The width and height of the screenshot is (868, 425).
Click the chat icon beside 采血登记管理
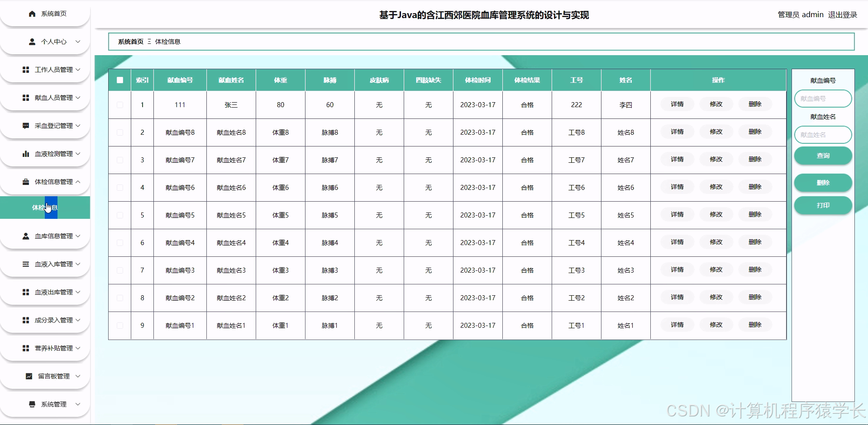[x=26, y=126]
